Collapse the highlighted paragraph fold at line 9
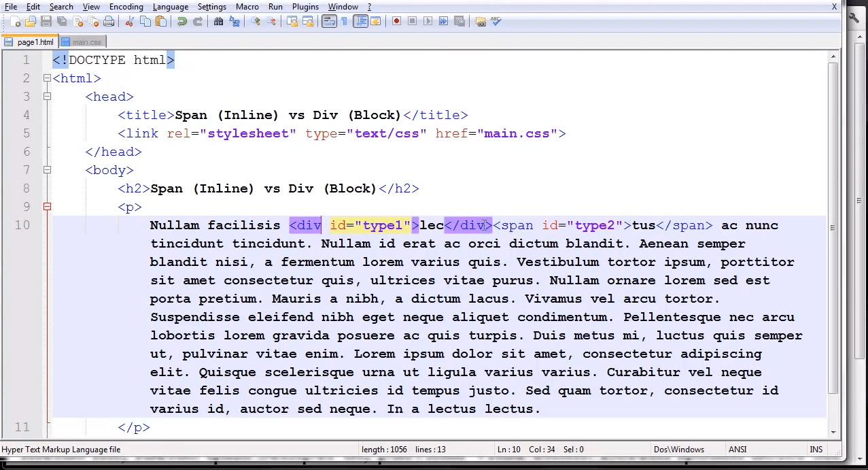868x470 pixels. coord(46,206)
